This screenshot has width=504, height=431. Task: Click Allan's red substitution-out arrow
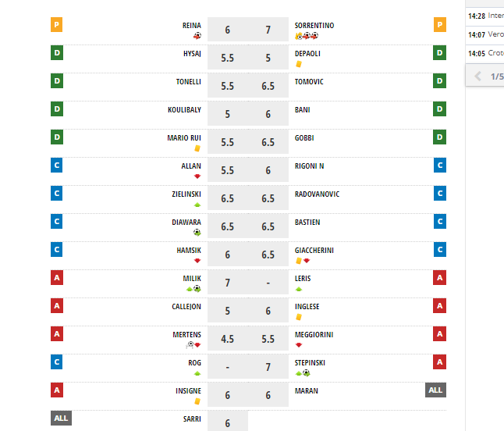click(x=197, y=176)
